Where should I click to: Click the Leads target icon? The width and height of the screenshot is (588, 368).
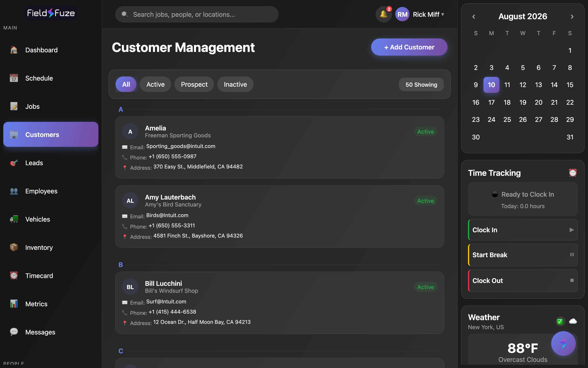point(14,163)
